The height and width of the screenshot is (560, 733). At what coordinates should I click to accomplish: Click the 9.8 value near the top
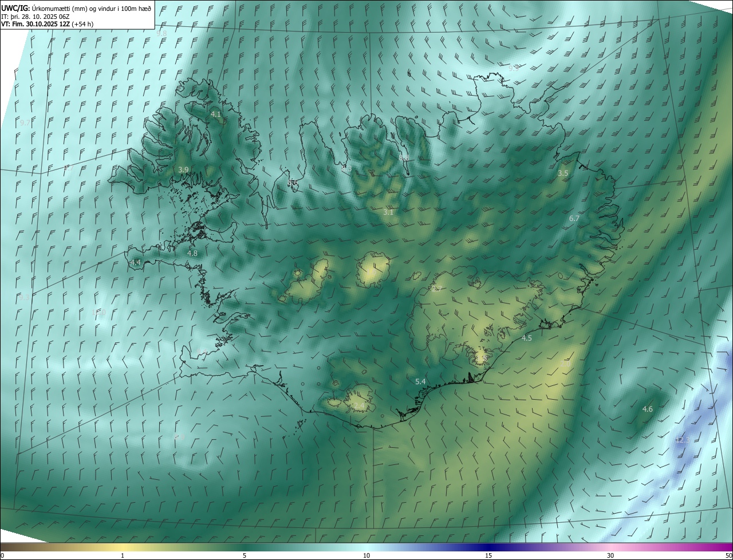click(x=161, y=34)
